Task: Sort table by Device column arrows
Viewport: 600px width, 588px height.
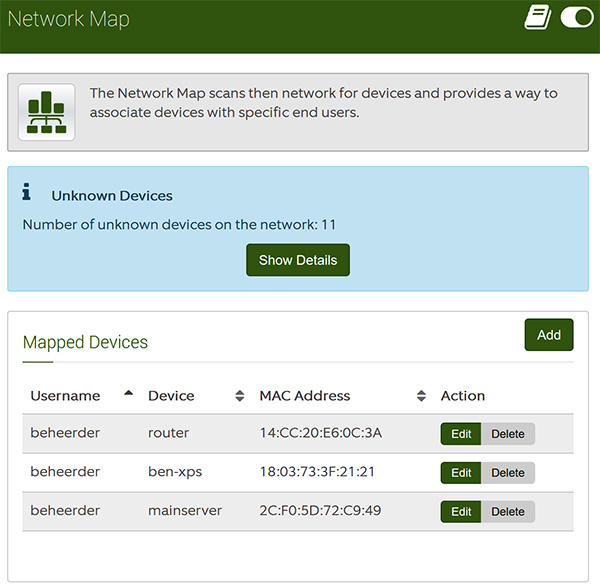Action: [240, 396]
